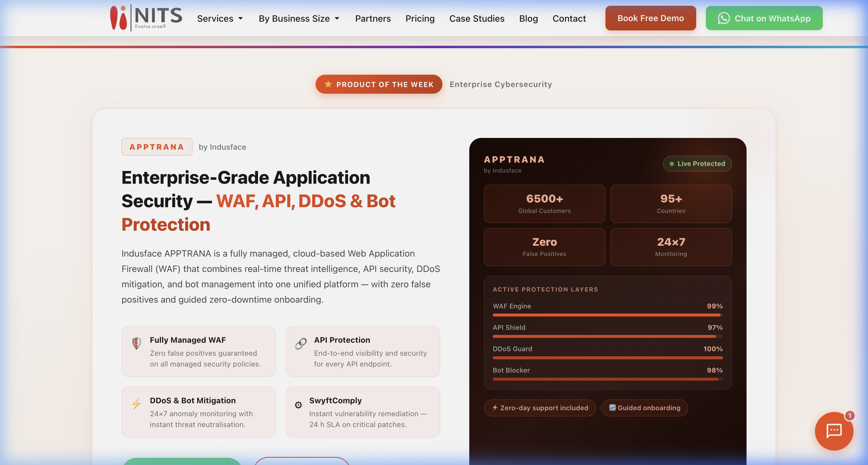The width and height of the screenshot is (868, 465).
Task: Click the Live Protected status badge
Action: click(x=697, y=164)
